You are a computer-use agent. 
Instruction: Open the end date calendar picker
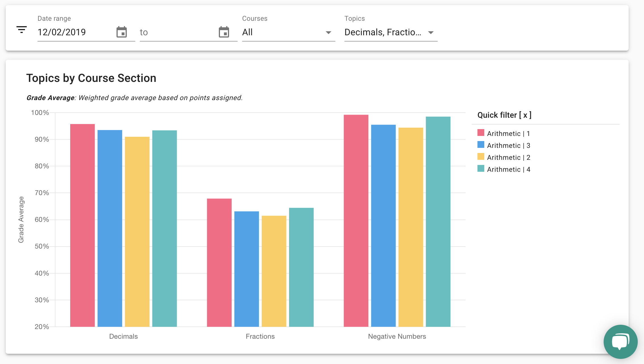[x=224, y=32]
